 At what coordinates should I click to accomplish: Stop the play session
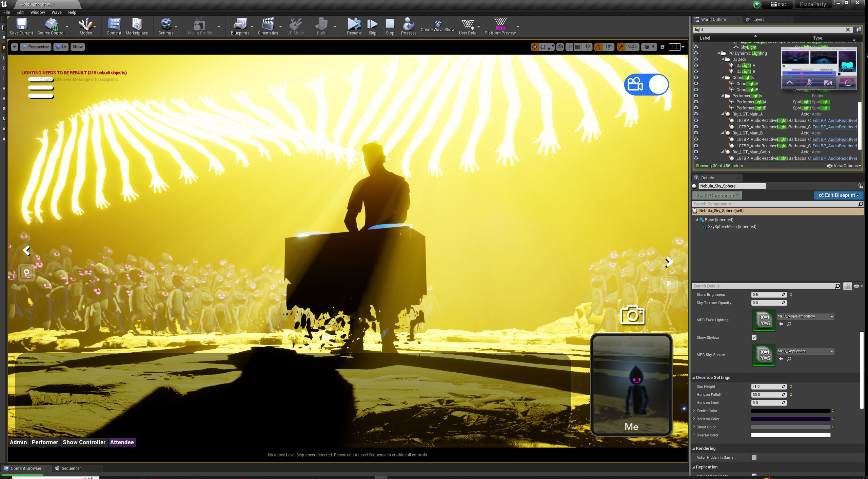pos(390,26)
